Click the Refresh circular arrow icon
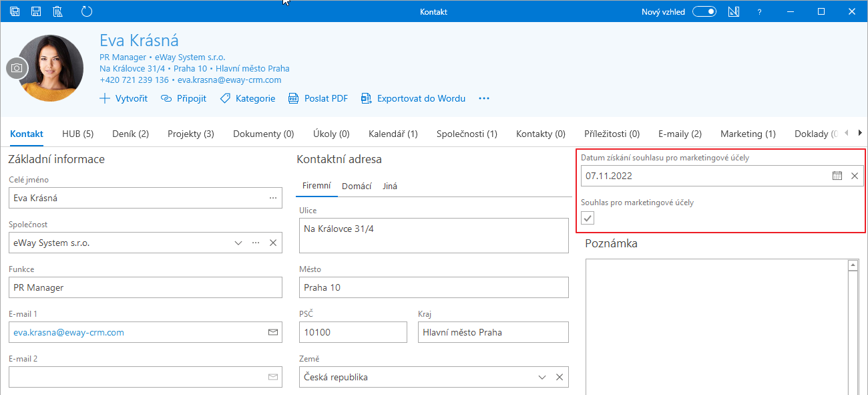Viewport: 868px width, 395px height. 86,11
